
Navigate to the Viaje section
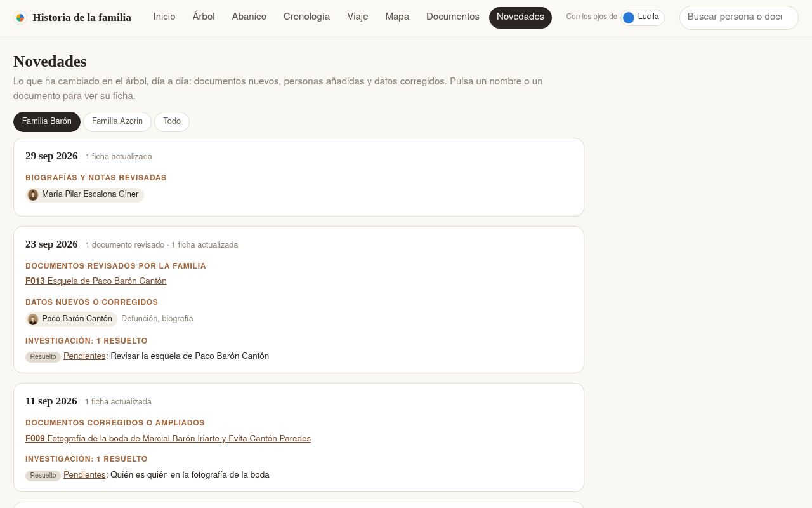tap(358, 17)
